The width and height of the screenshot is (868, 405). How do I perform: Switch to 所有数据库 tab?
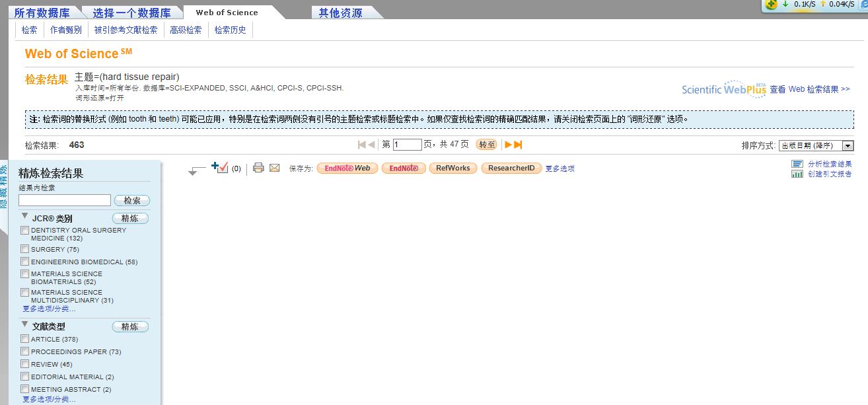(x=43, y=13)
